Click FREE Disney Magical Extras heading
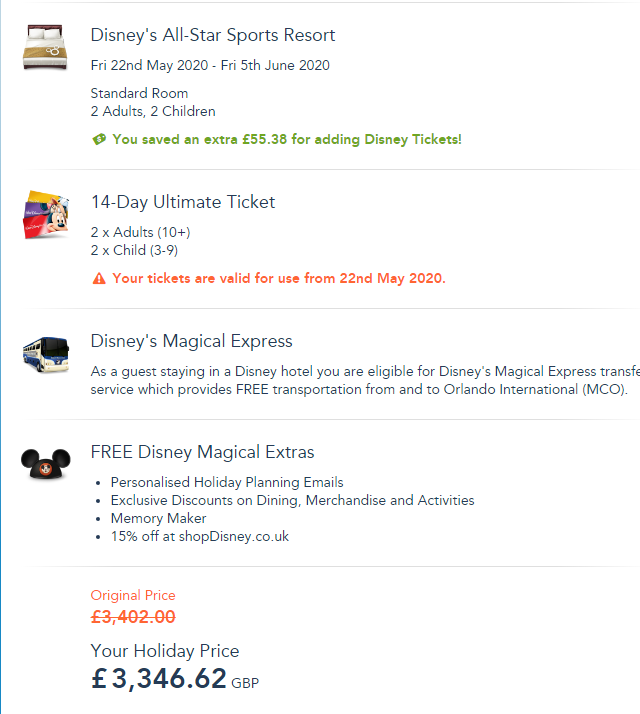The height and width of the screenshot is (714, 640). [x=202, y=452]
